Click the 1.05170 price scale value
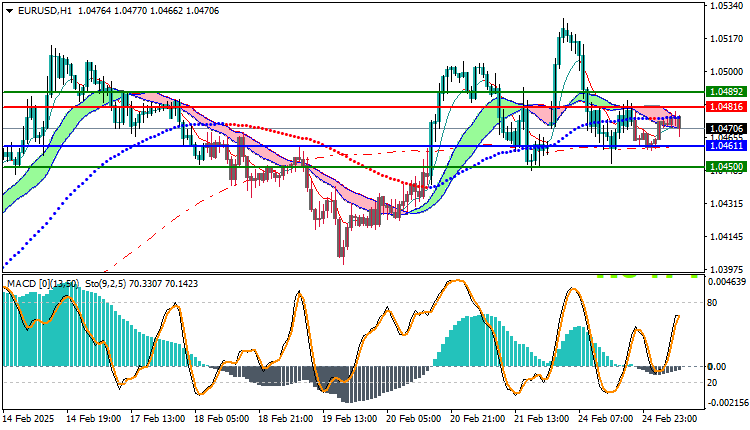This screenshot has height=430, width=750. 727,39
